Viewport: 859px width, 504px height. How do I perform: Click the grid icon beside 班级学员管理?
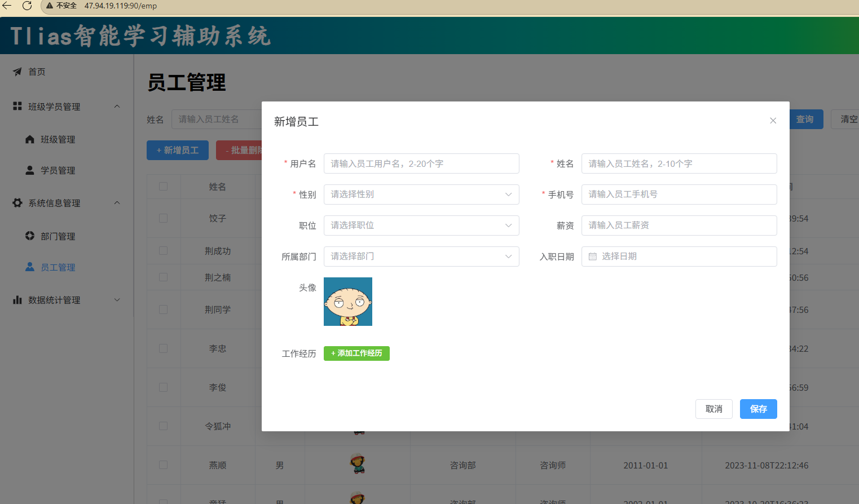coord(17,106)
